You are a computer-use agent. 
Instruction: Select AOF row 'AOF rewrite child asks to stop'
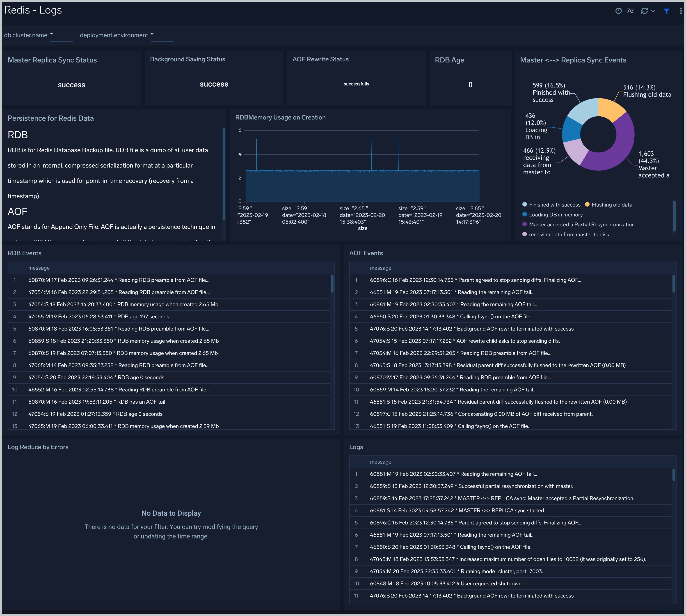click(x=511, y=341)
